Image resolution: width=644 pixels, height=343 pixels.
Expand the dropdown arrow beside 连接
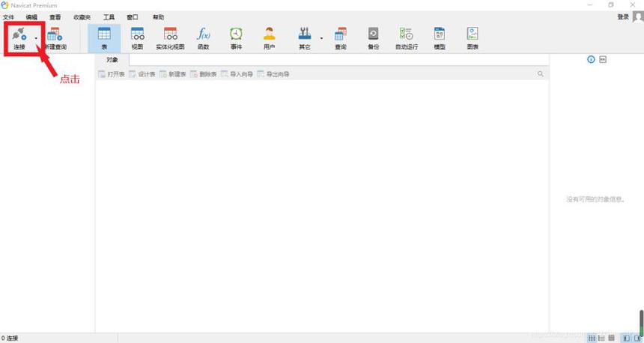click(36, 39)
